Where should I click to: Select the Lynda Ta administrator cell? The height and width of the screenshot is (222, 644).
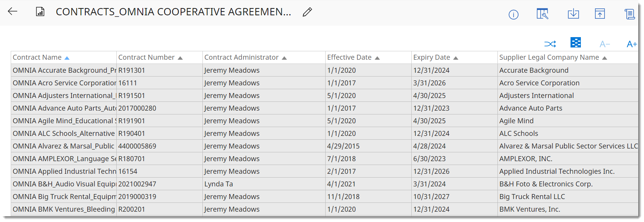pos(218,184)
